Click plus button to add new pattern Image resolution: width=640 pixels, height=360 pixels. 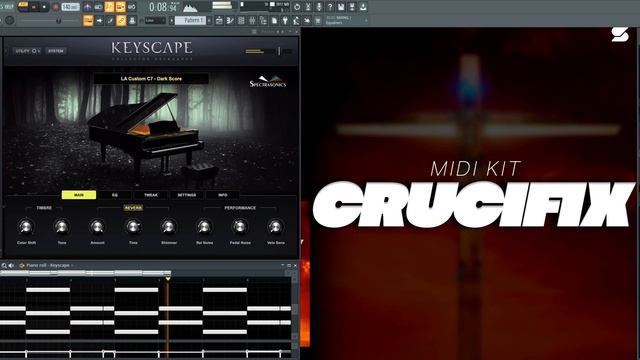coord(209,20)
